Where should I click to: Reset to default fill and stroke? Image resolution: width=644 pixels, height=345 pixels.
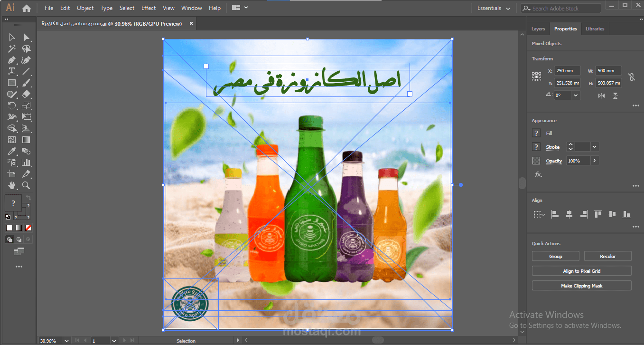(8, 217)
